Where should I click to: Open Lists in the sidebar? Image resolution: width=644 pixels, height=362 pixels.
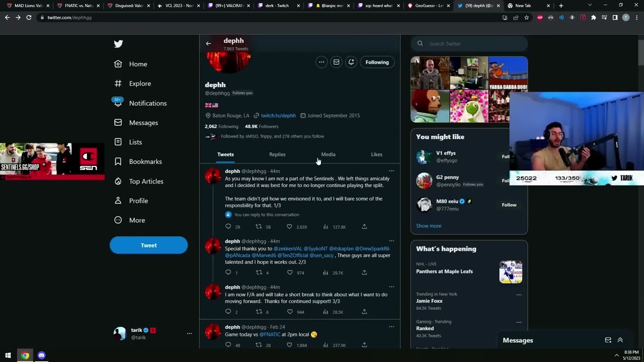128,142
